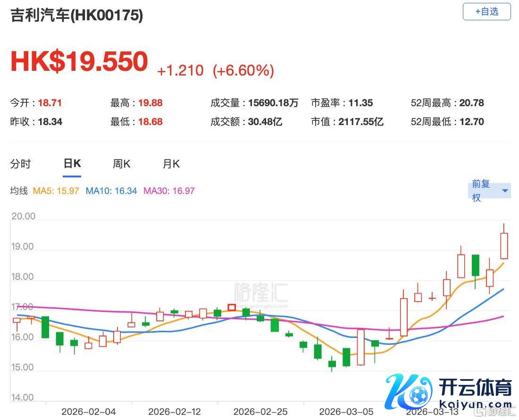Click the 格隆汇 watermark in chart center
The image size is (519, 420).
[261, 294]
